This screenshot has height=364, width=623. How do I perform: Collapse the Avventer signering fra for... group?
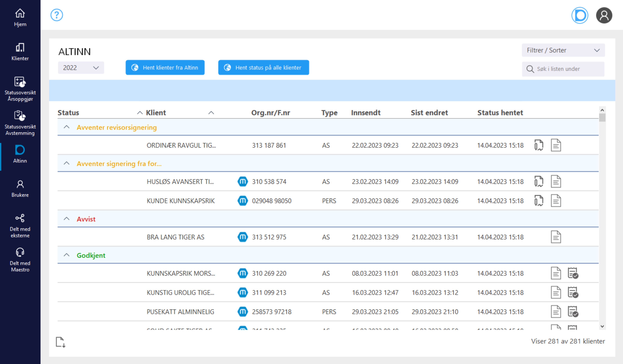[x=66, y=163]
